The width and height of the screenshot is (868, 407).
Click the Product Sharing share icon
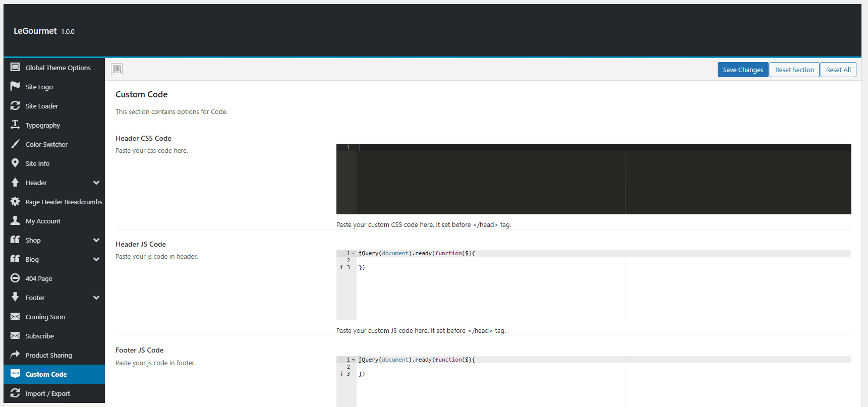15,355
